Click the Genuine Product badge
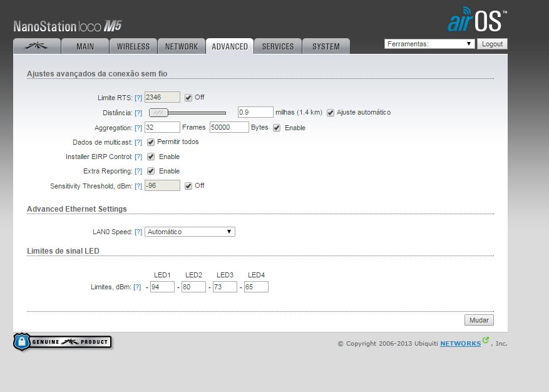The width and height of the screenshot is (549, 392). 63,342
